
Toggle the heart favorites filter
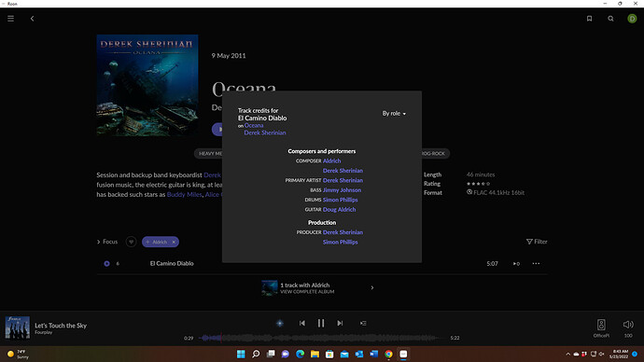[131, 242]
